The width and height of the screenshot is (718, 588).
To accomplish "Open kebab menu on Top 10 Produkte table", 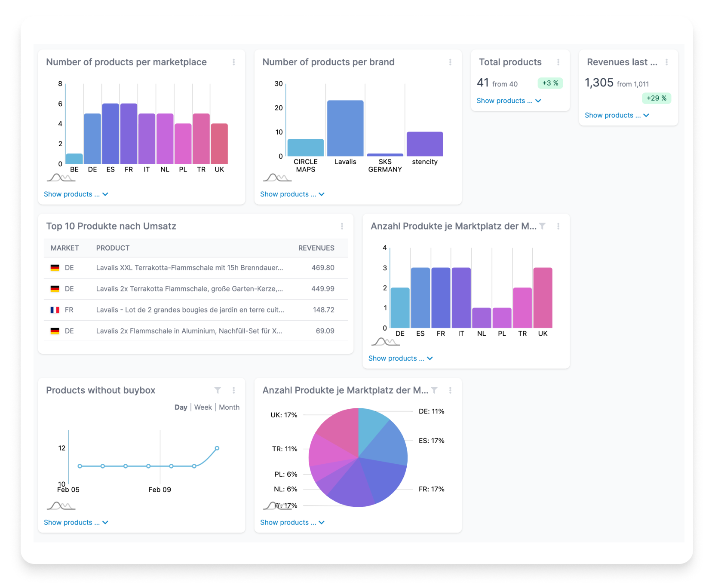I will tap(342, 226).
